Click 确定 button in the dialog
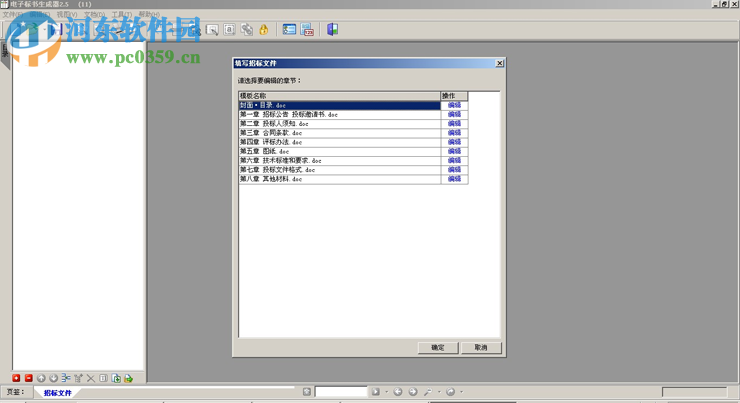The width and height of the screenshot is (740, 403). tap(438, 347)
